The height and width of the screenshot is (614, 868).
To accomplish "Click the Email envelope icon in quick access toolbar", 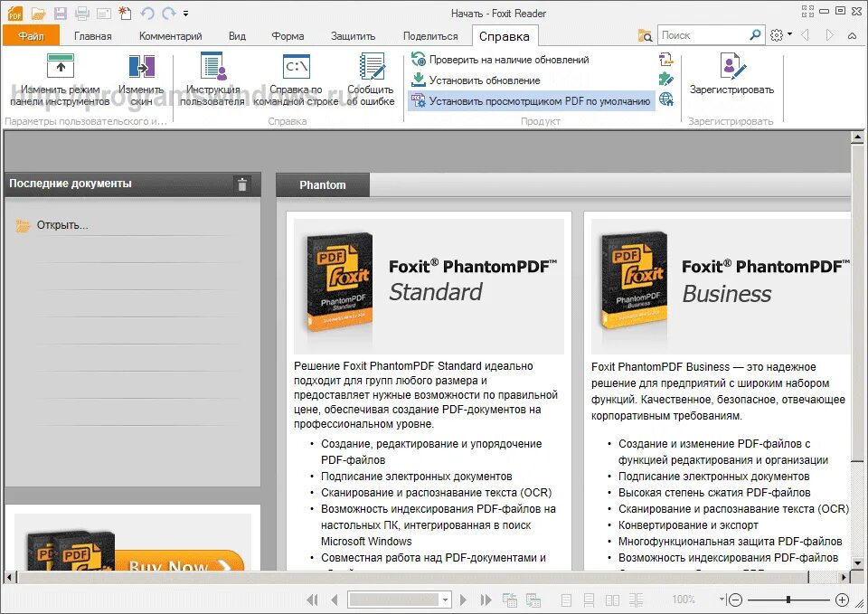I will [x=103, y=13].
